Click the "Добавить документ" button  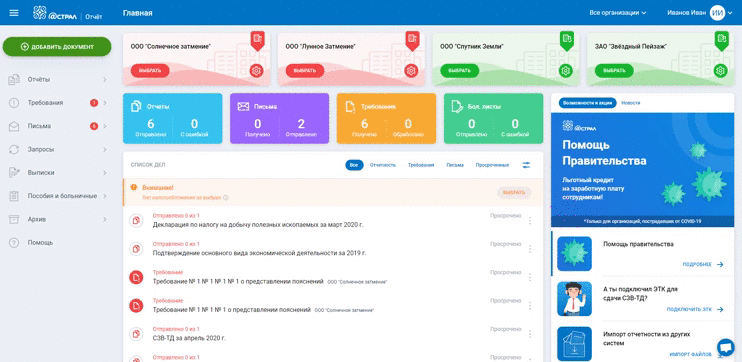pyautogui.click(x=57, y=47)
